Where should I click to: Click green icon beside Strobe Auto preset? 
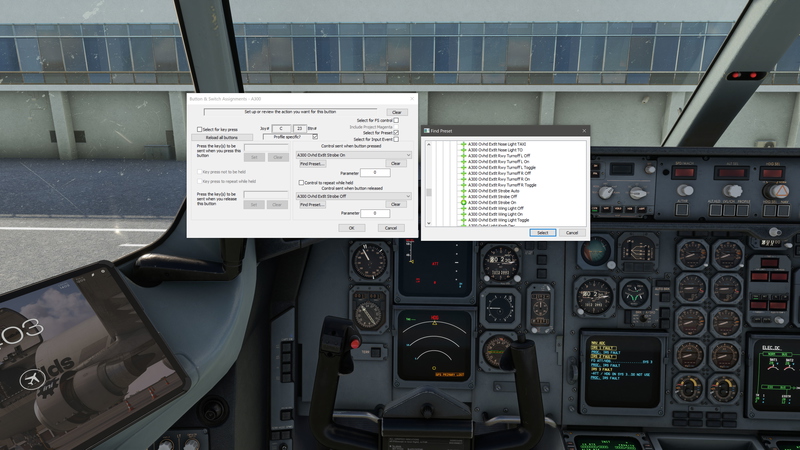pos(463,191)
